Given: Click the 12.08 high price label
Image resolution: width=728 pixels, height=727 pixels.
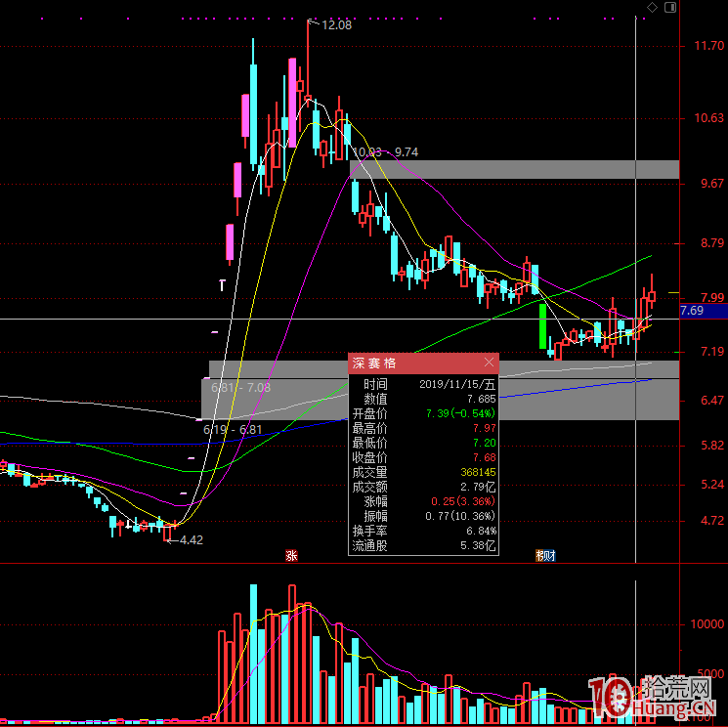Looking at the screenshot, I should [336, 25].
